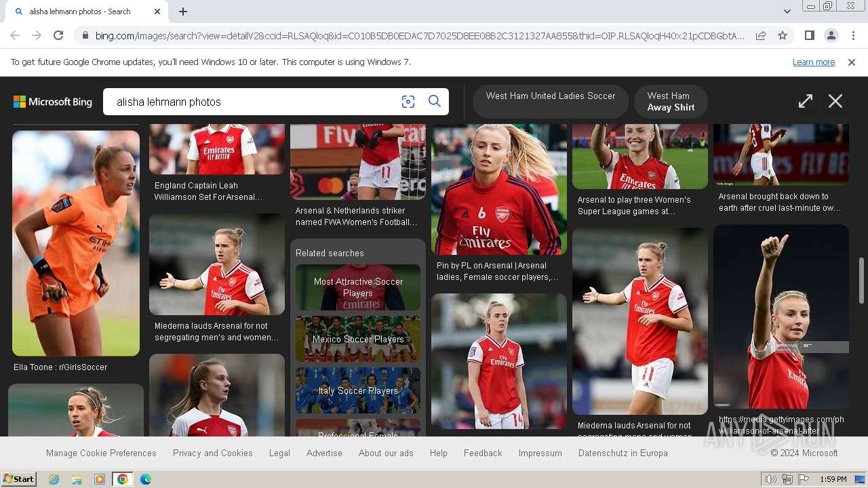This screenshot has height=488, width=868.
Task: Open Mexico Soccer Players related search
Action: tap(358, 339)
